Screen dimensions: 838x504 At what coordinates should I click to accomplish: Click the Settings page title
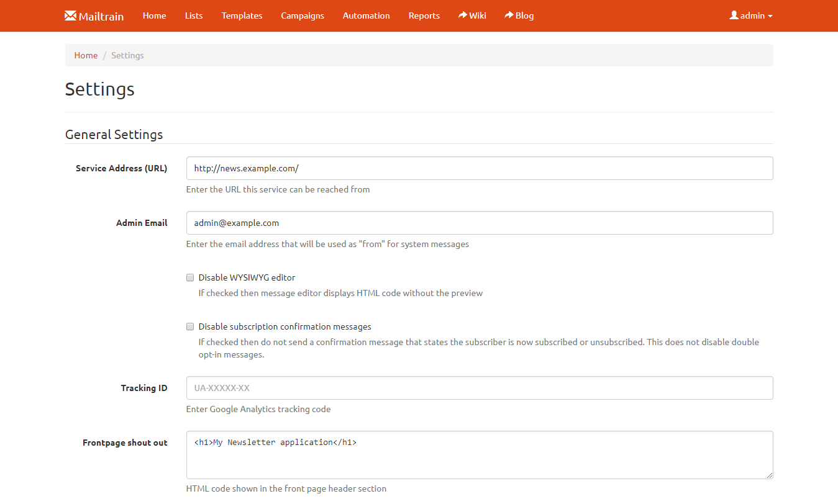click(100, 89)
